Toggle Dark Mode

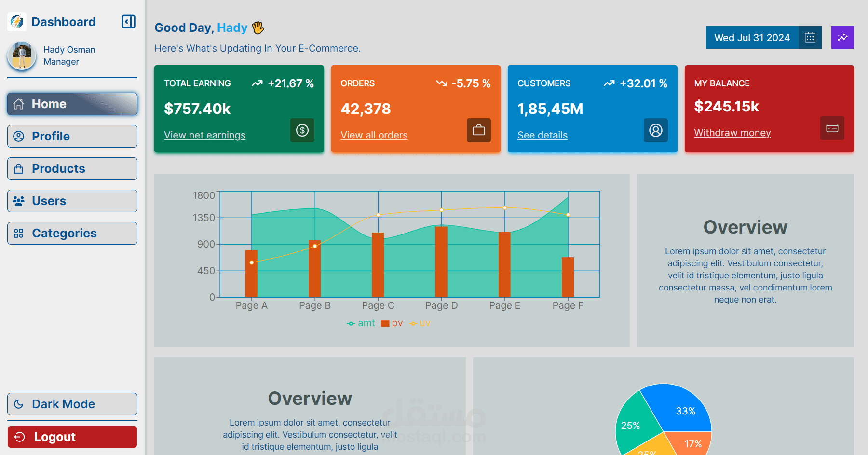[72, 404]
